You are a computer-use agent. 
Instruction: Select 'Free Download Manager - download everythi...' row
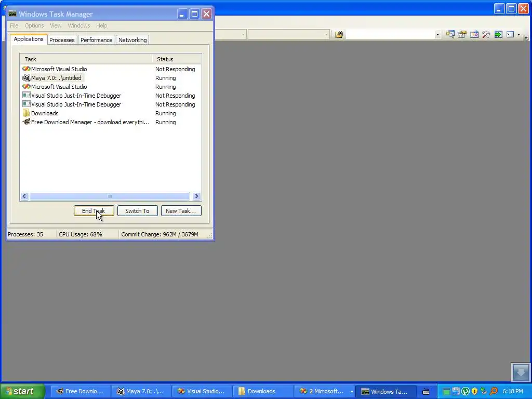click(x=110, y=122)
